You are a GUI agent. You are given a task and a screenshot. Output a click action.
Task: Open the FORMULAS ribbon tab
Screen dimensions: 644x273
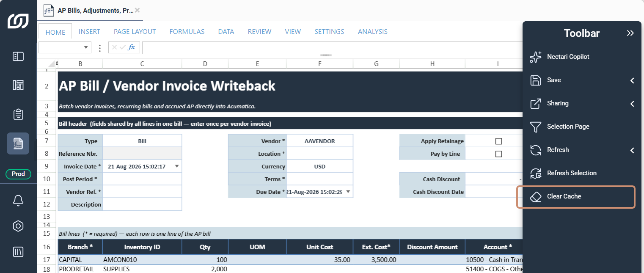point(187,31)
